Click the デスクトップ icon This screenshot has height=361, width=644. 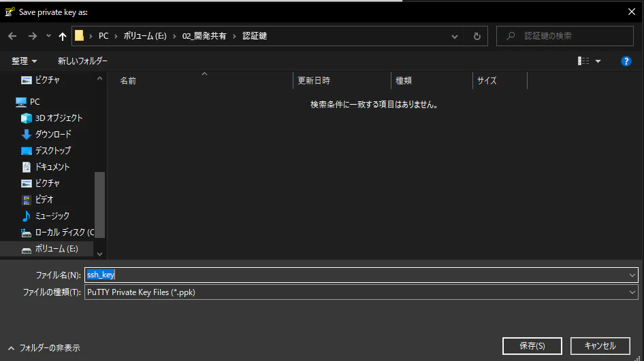coord(27,151)
